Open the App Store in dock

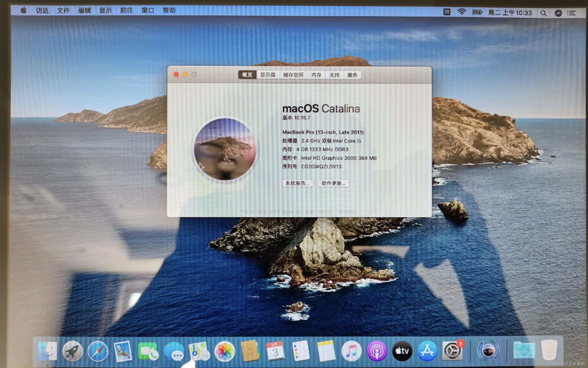(x=427, y=351)
